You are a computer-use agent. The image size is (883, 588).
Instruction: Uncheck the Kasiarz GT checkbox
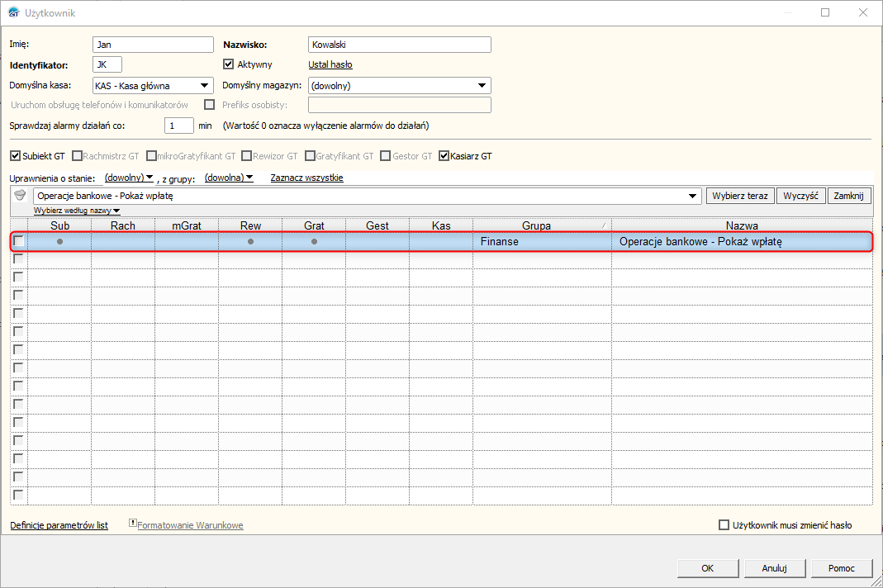point(444,156)
